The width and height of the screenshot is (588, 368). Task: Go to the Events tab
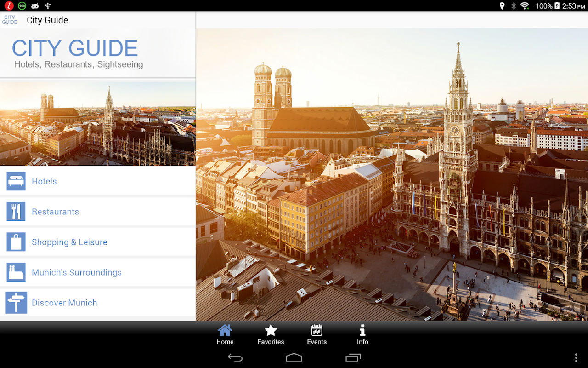317,335
